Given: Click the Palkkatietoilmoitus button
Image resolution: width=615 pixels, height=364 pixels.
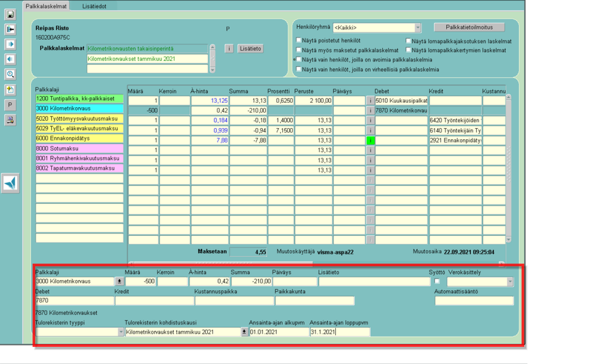Looking at the screenshot, I should tap(468, 27).
